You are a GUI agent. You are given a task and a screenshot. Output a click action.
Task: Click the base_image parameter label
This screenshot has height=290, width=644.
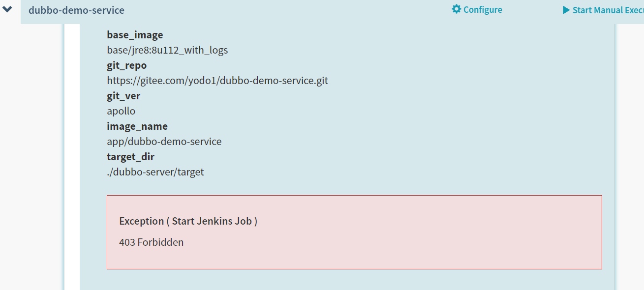click(x=135, y=35)
